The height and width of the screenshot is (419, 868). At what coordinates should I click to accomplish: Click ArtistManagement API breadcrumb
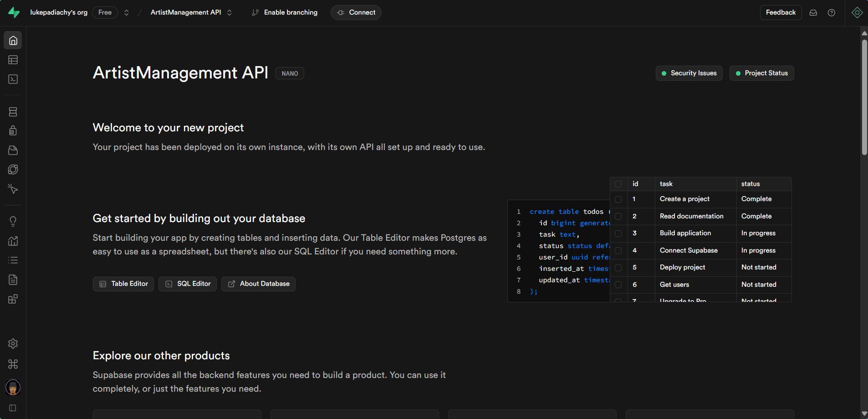tap(186, 13)
